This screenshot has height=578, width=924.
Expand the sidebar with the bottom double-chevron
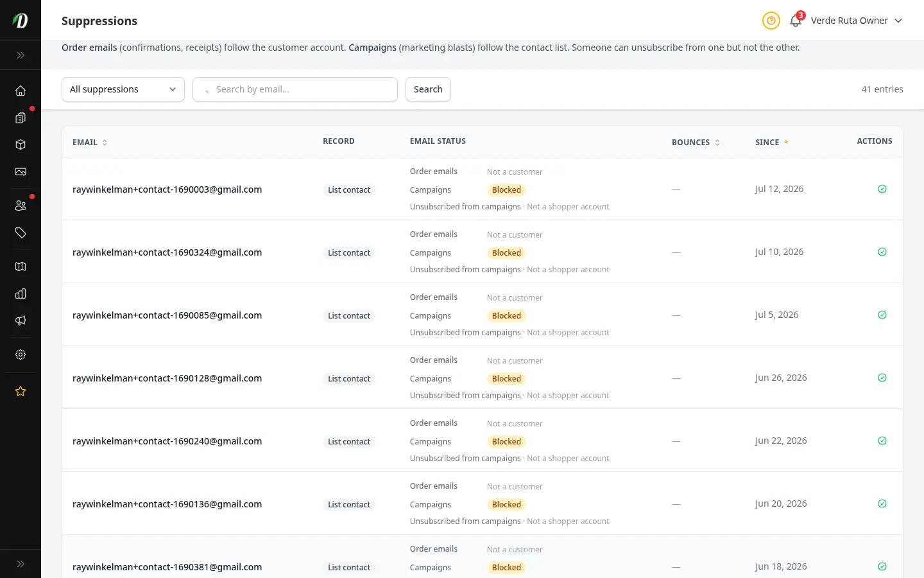[x=21, y=564]
